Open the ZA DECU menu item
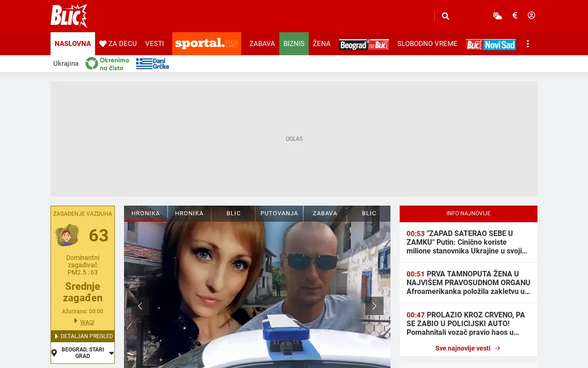The width and height of the screenshot is (588, 368). (x=118, y=44)
